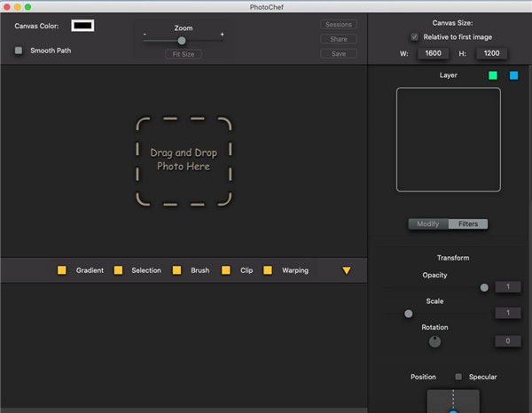This screenshot has width=532, height=413.
Task: Minimize the PhotoChef window
Action: 18,7
